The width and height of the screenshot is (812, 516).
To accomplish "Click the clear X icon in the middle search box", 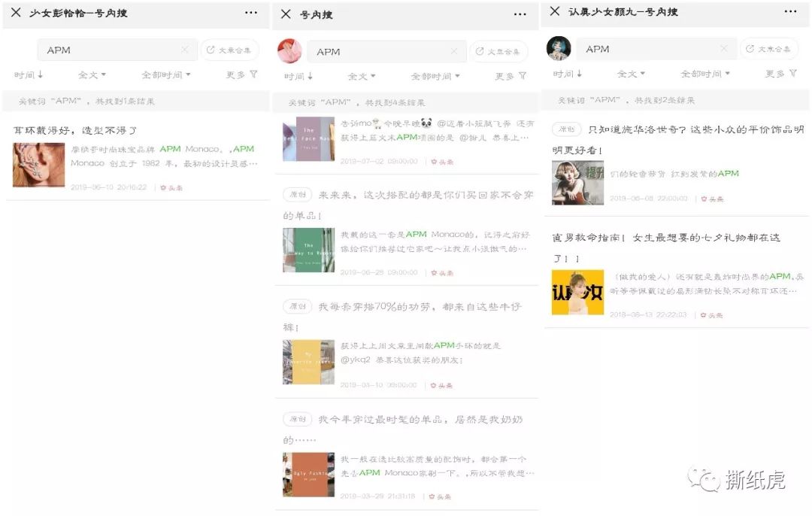I will 455,51.
